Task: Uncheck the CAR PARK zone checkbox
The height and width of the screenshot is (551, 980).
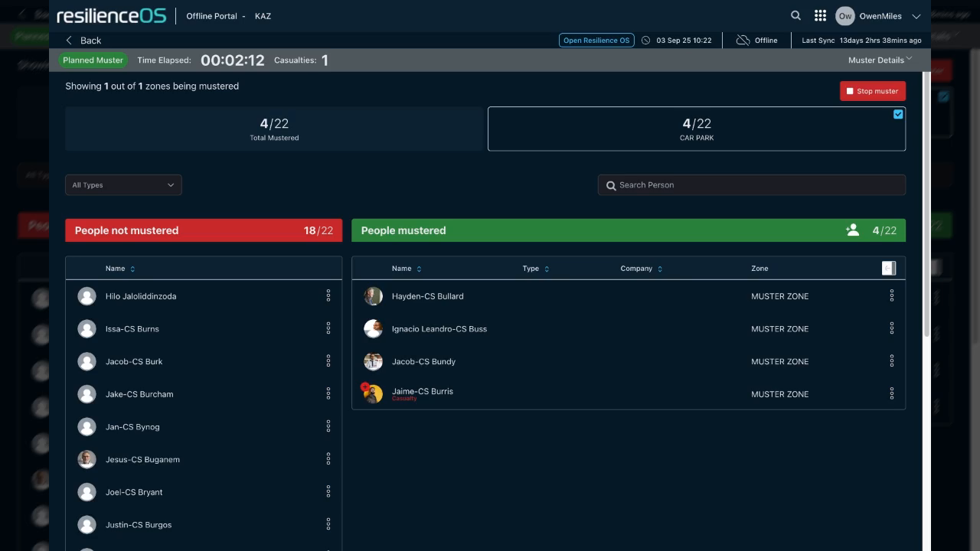Action: tap(898, 114)
